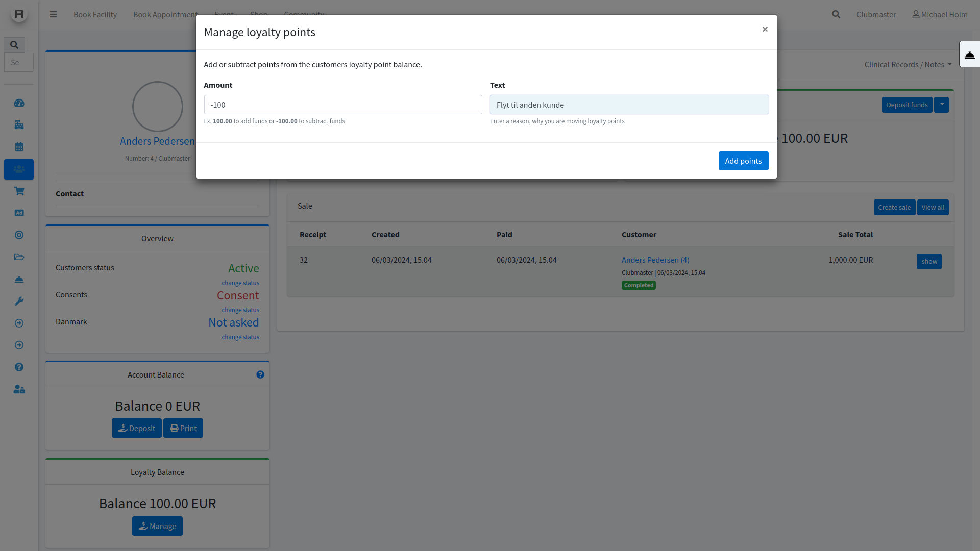This screenshot has height=551, width=980.
Task: Open the dashboard gauge sidebar icon
Action: point(19,103)
